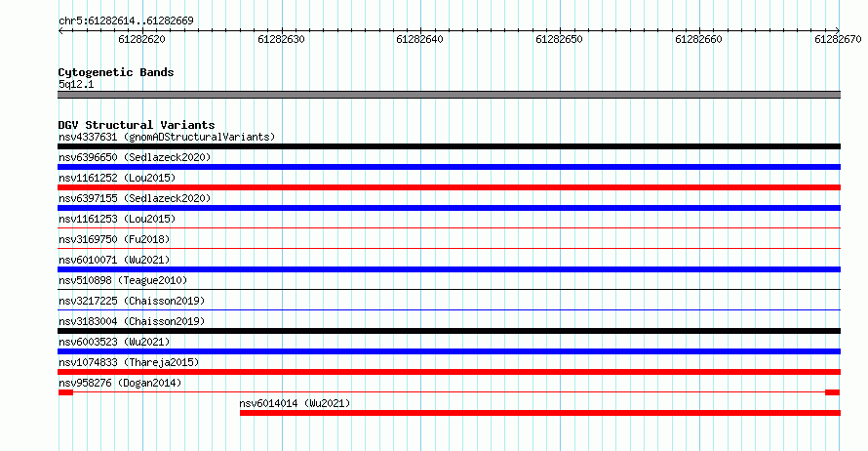This screenshot has width=868, height=451.
Task: Open variant nsv6003523 (Wu2021) label
Action: pos(114,342)
